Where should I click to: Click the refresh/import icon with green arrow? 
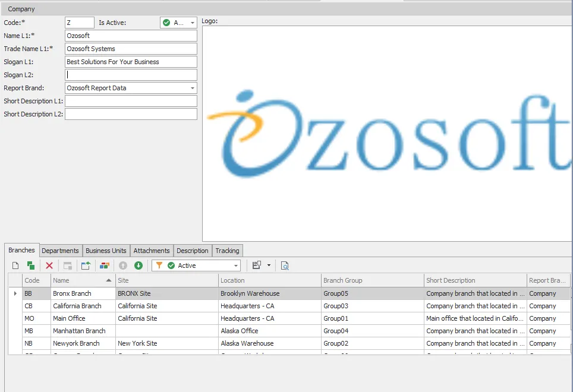85,265
